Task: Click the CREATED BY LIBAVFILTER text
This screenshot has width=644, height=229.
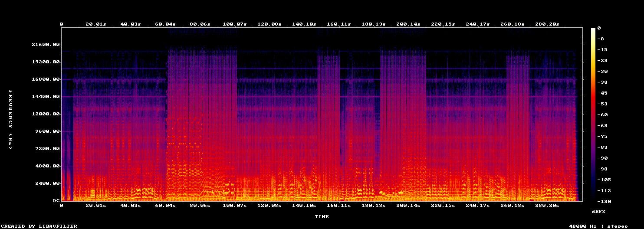Action: coord(39,226)
